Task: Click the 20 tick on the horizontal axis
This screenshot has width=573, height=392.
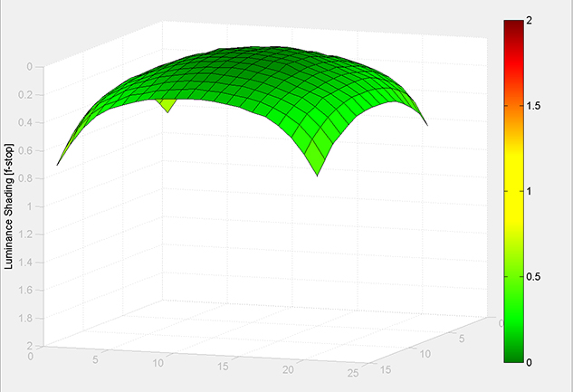Action: pyautogui.click(x=288, y=370)
